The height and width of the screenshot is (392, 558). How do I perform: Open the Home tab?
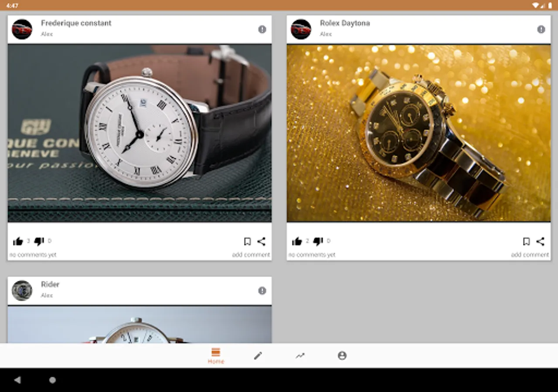tap(216, 356)
